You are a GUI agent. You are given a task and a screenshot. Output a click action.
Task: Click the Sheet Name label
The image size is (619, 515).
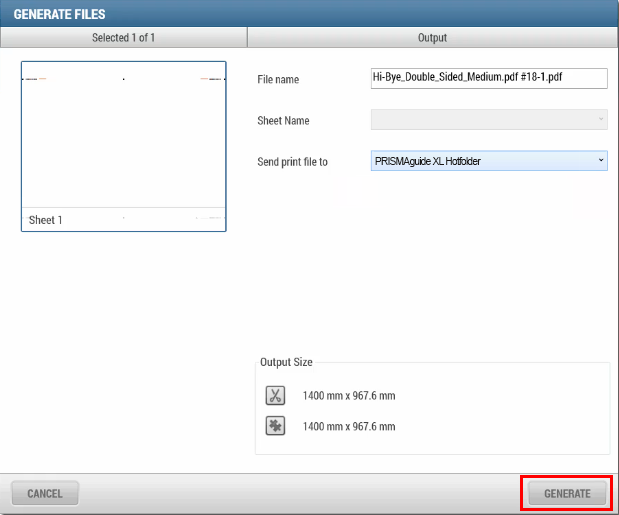pyautogui.click(x=283, y=120)
